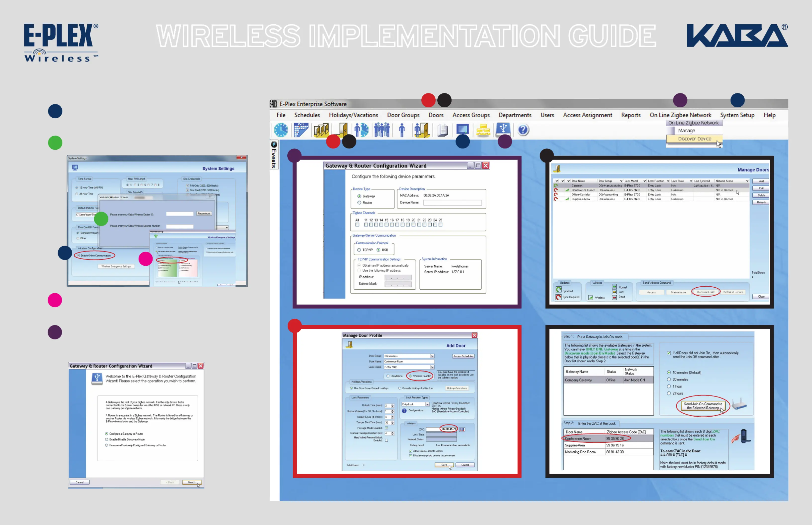Open the System Setup menu
The width and height of the screenshot is (812, 525).
[x=737, y=115]
